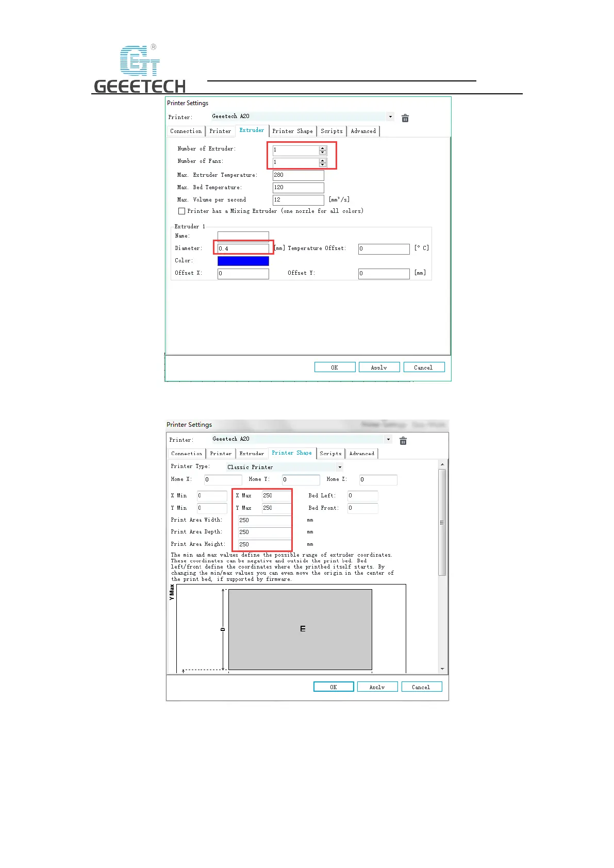The height and width of the screenshot is (868, 614).
Task: Click the Y Max field
Action: pyautogui.click(x=276, y=508)
